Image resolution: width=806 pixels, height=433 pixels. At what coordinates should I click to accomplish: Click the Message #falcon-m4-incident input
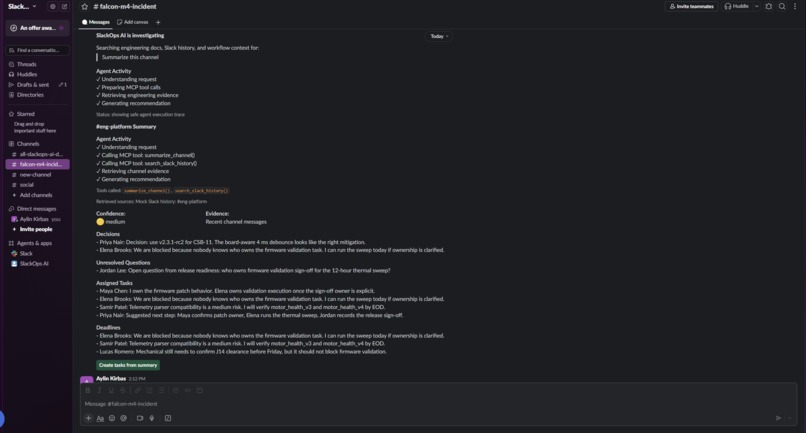click(x=438, y=404)
